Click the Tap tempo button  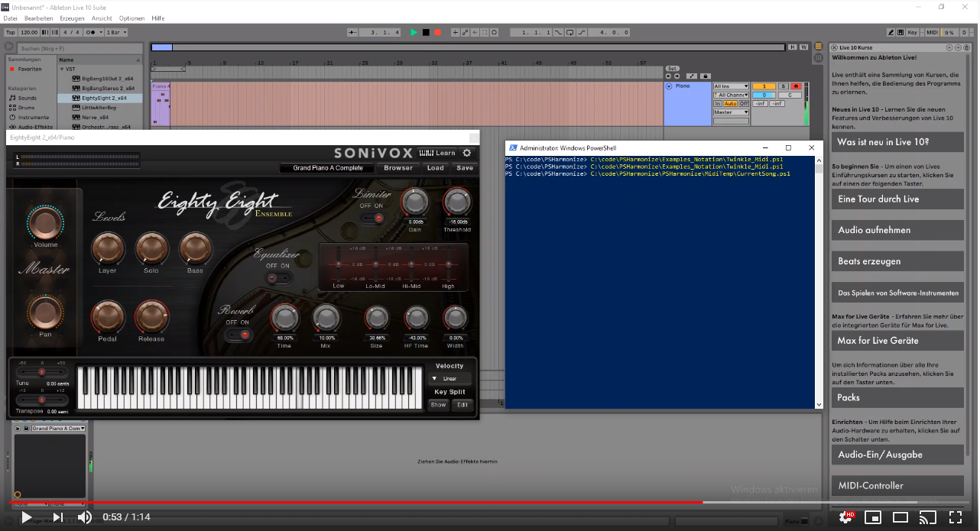11,32
